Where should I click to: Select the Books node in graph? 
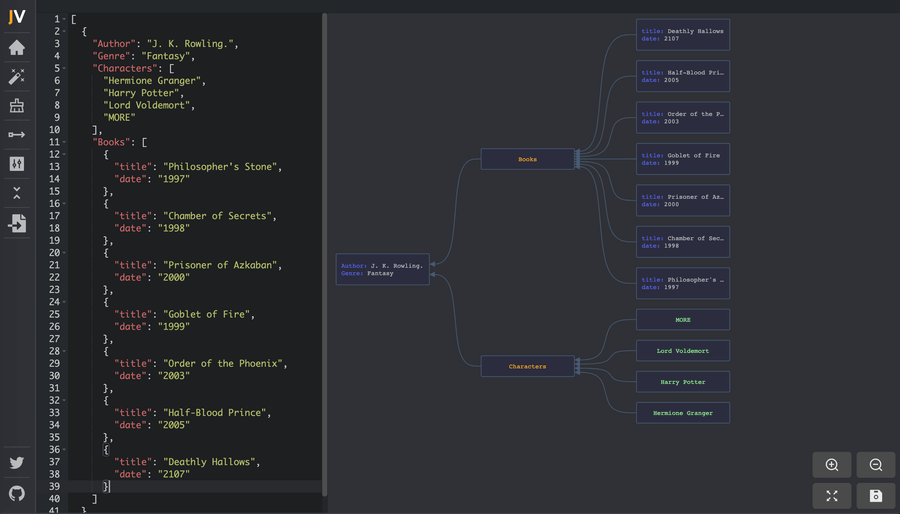coord(527,159)
